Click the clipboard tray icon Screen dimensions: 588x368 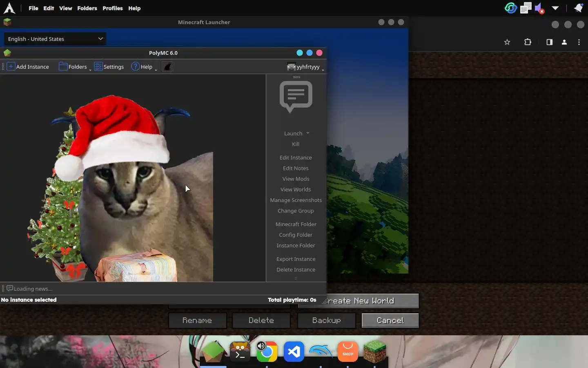pos(526,8)
